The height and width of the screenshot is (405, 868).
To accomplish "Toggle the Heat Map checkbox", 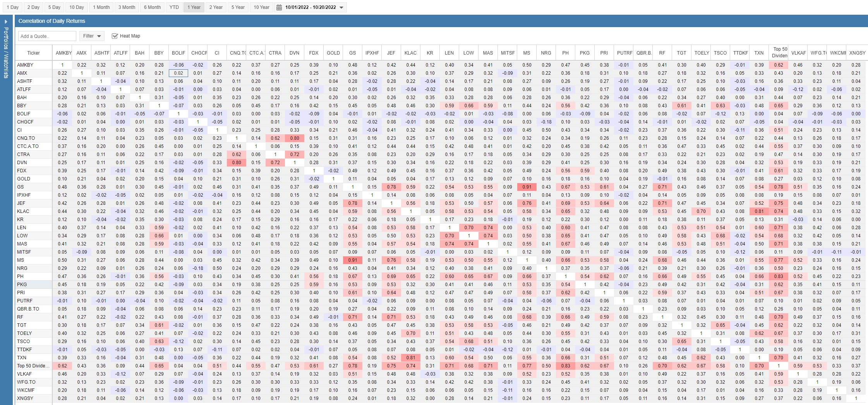I will (115, 36).
